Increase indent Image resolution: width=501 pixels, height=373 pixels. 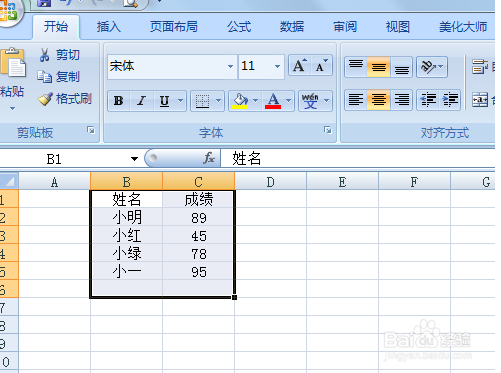click(450, 99)
